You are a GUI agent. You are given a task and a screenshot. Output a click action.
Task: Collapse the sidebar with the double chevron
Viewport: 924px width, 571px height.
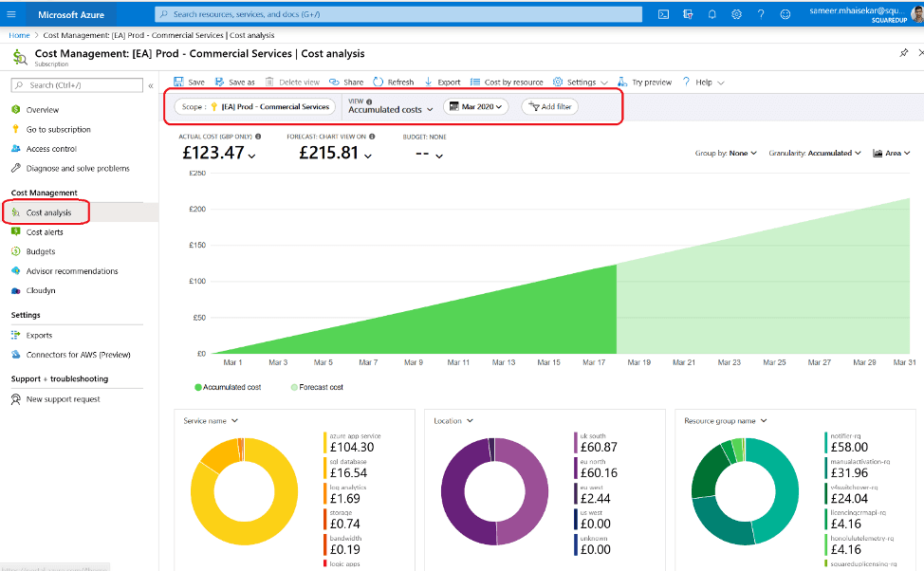point(151,85)
